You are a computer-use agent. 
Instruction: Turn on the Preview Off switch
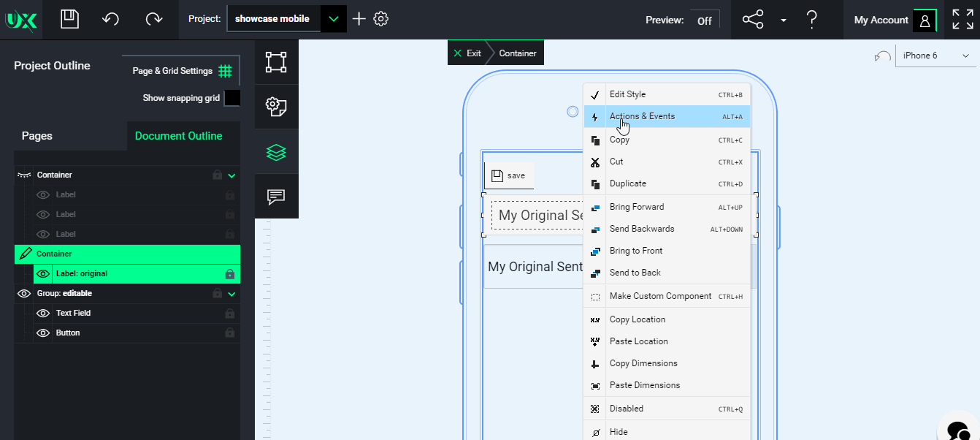click(704, 20)
